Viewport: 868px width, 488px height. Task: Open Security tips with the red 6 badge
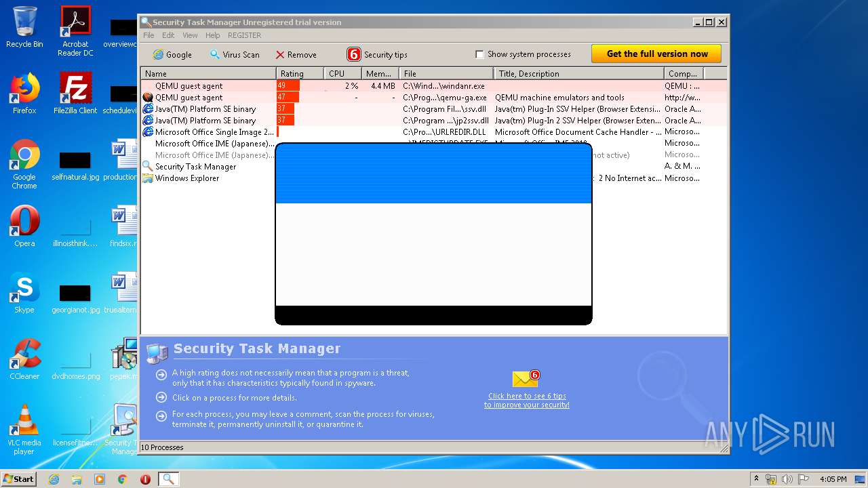click(377, 54)
